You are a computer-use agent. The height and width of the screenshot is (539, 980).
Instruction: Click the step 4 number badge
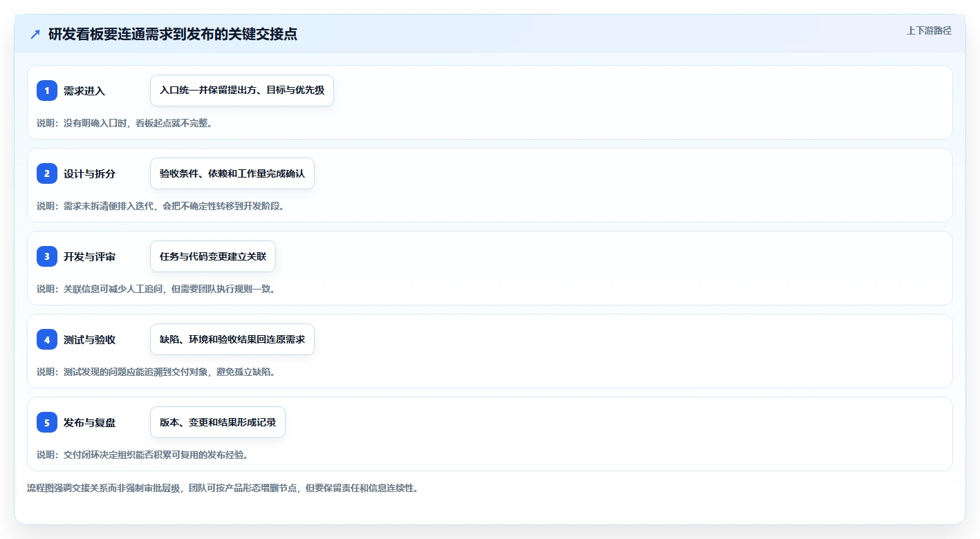pyautogui.click(x=47, y=339)
